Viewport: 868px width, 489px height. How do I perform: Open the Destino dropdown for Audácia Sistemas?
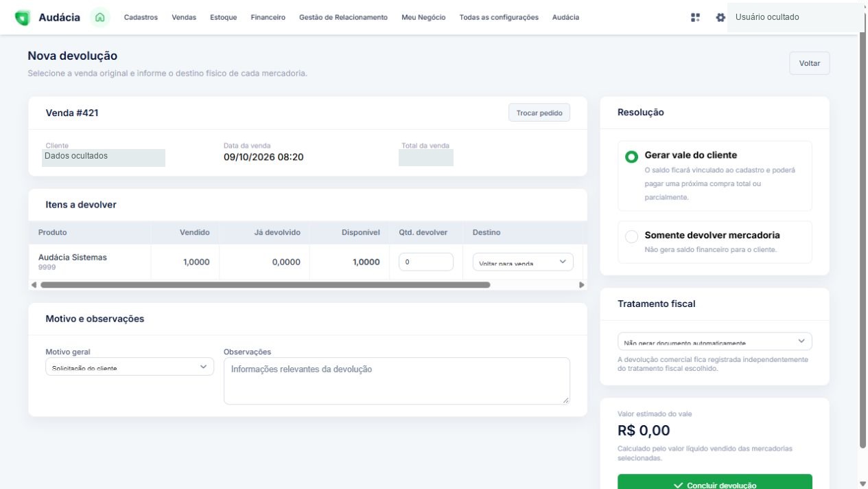coord(523,262)
